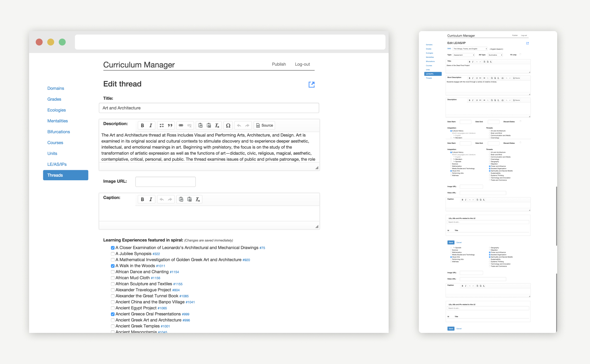The image size is (590, 364).
Task: Open Mentalities in left sidebar
Action: [58, 121]
